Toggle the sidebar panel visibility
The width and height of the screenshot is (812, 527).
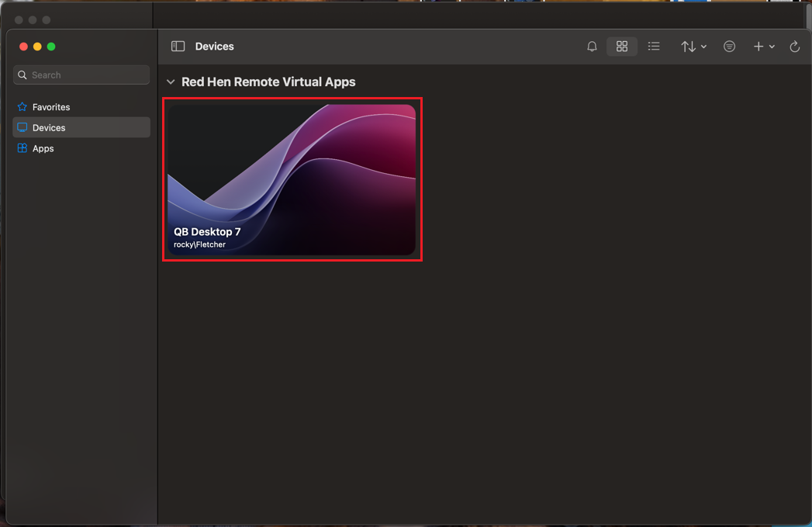(179, 47)
